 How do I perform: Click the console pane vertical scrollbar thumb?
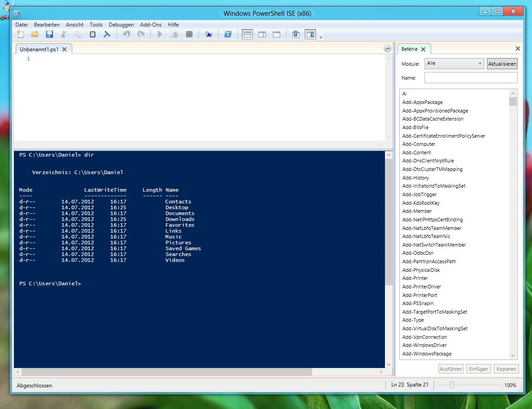click(x=389, y=222)
